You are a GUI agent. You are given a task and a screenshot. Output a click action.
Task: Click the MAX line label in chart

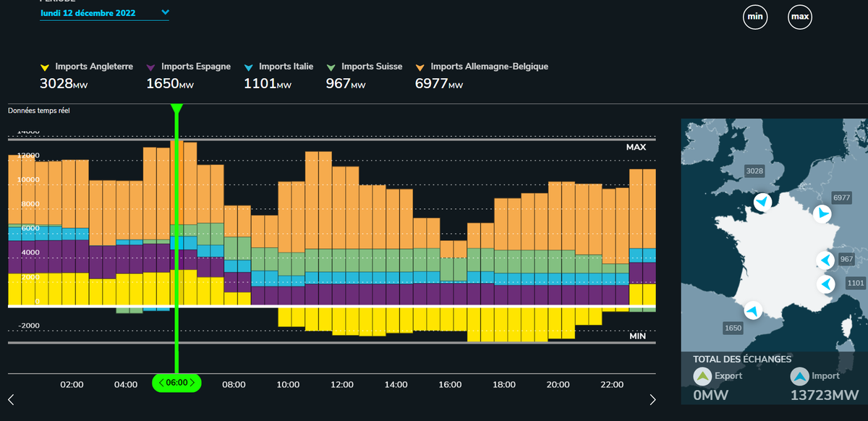point(636,147)
